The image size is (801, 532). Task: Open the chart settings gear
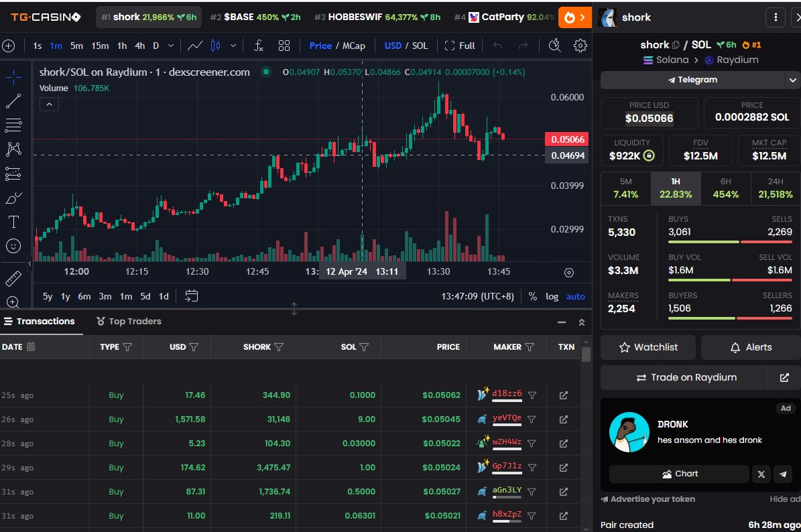(x=580, y=46)
